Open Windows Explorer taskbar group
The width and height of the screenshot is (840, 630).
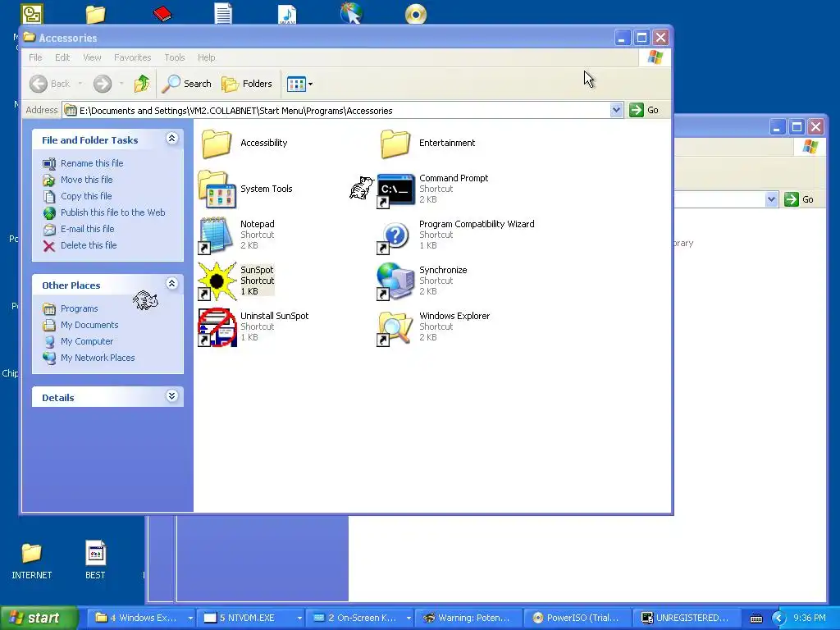tap(143, 618)
